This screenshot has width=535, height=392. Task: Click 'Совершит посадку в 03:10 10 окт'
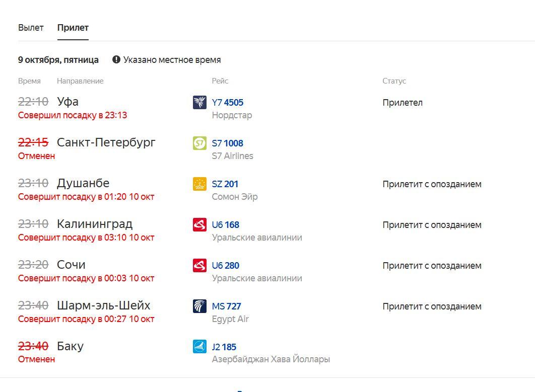86,238
